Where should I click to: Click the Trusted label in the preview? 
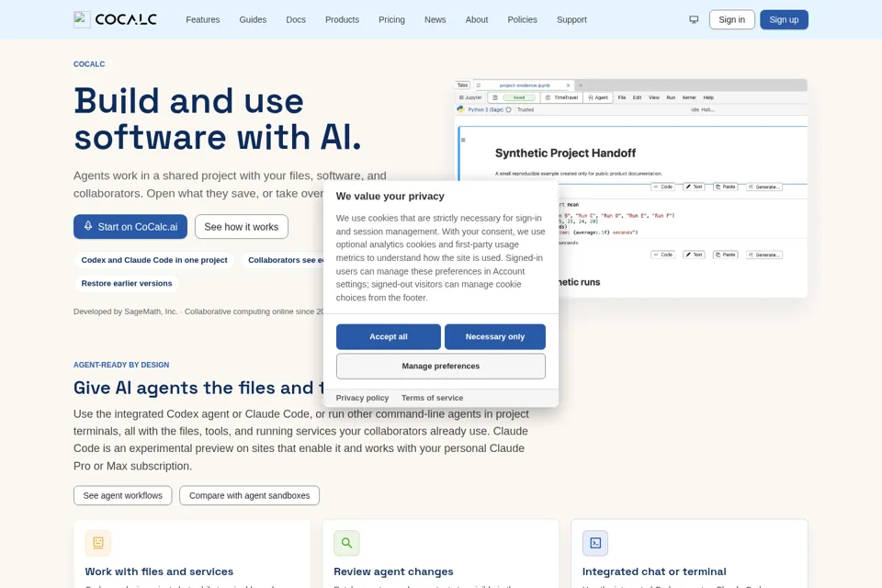[526, 109]
